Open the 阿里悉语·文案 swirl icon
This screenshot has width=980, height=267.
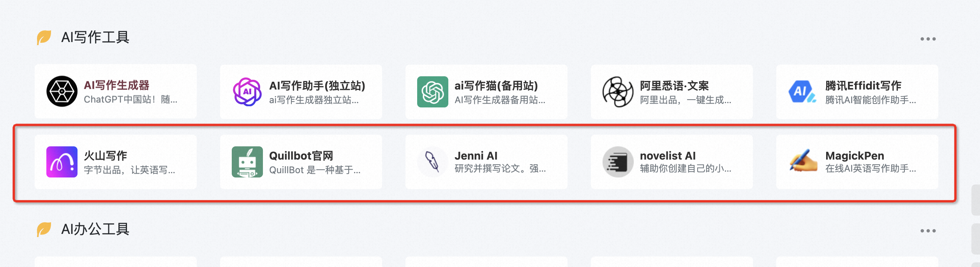[x=618, y=92]
